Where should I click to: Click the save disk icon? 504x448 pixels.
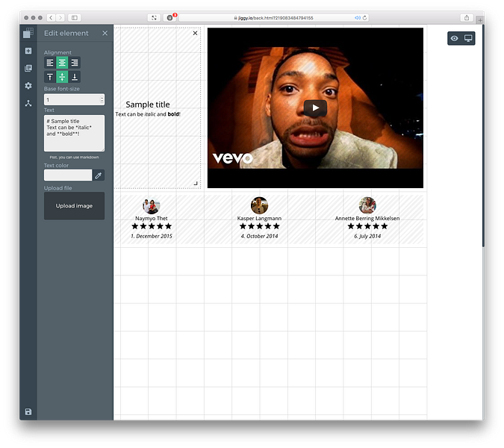click(x=28, y=411)
